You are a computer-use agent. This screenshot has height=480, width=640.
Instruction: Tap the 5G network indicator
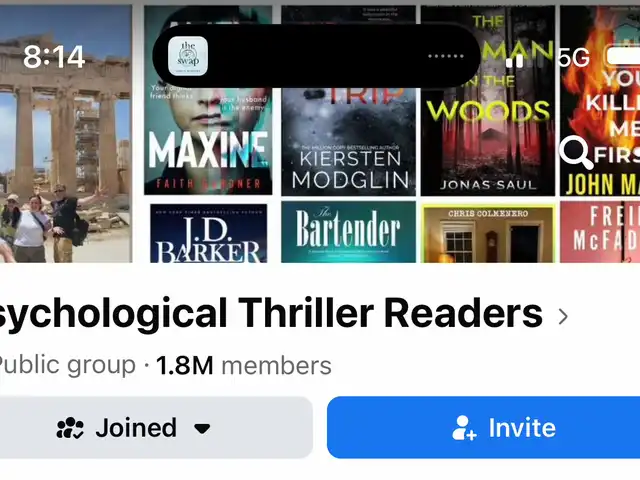click(573, 57)
